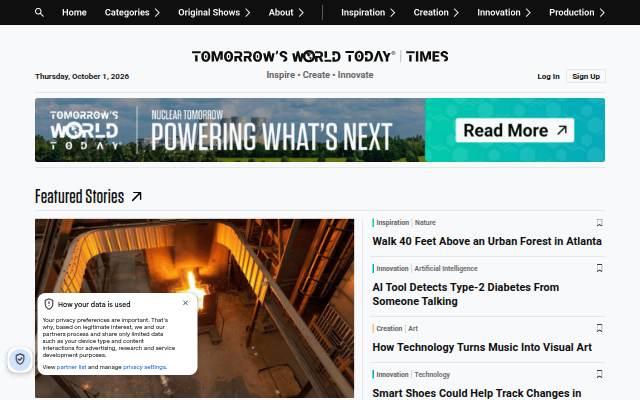Open the Original Shows menu
640x400 pixels.
click(209, 12)
